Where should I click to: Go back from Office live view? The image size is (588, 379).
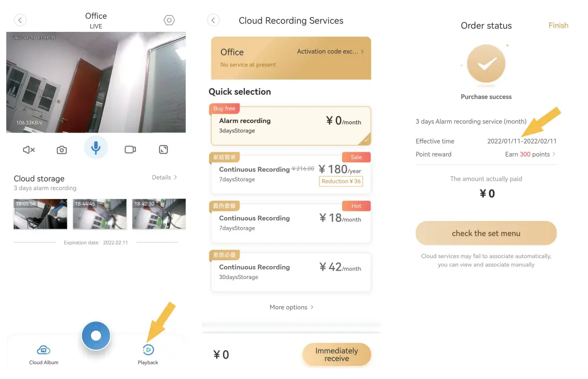click(20, 20)
